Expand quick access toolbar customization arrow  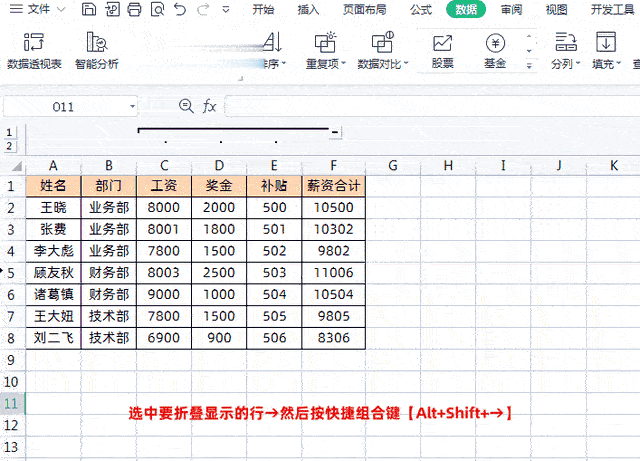click(226, 9)
